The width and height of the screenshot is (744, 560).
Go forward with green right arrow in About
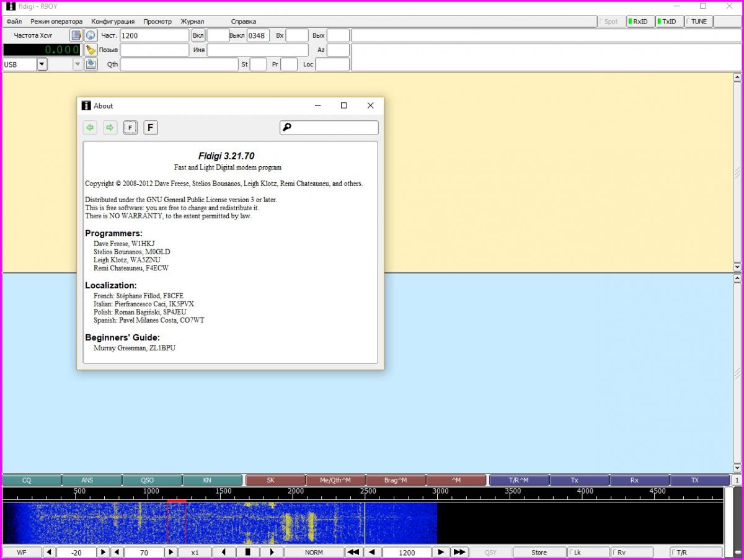[110, 128]
